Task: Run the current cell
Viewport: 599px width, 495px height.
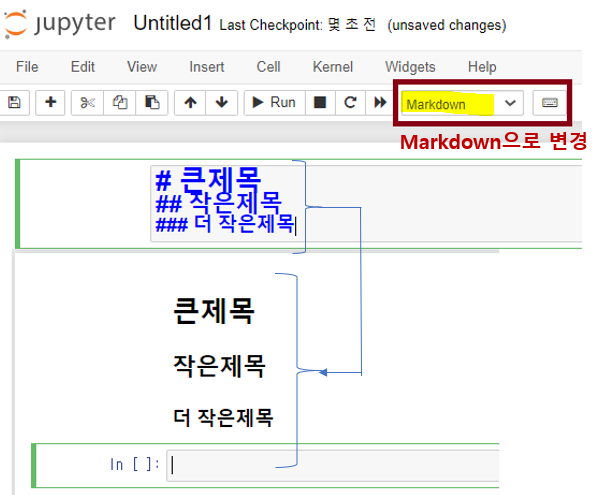Action: [275, 102]
